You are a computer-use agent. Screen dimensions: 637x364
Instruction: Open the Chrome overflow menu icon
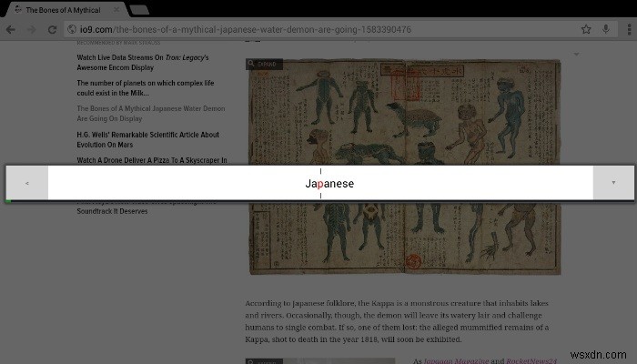tap(626, 30)
